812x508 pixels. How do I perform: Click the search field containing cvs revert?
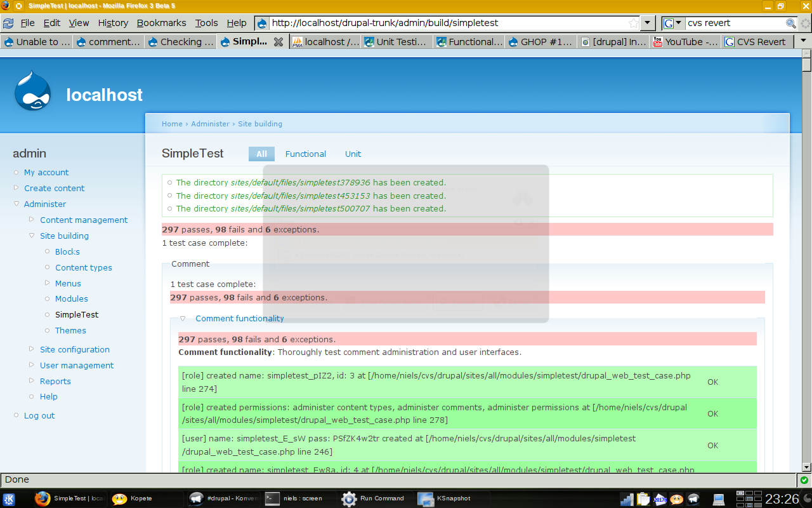point(735,23)
